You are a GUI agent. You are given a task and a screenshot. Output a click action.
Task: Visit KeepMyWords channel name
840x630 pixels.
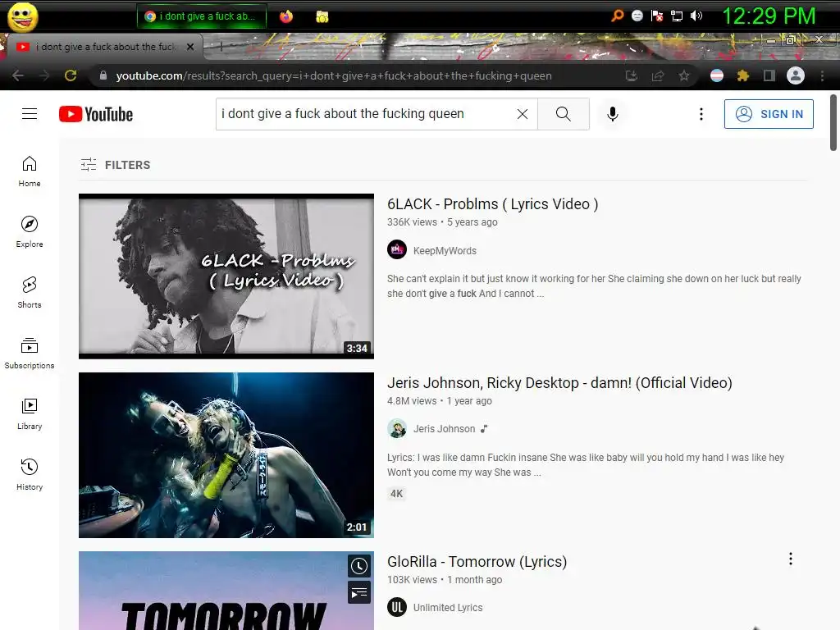coord(445,251)
